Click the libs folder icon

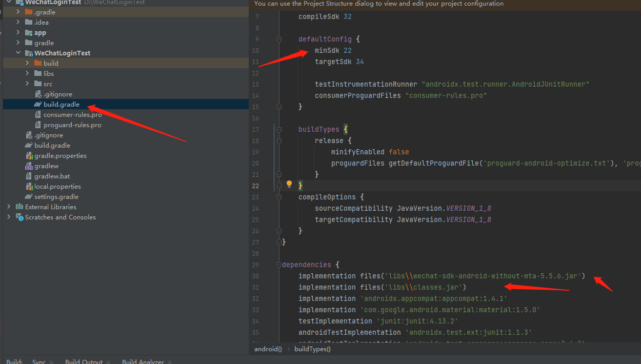(38, 73)
